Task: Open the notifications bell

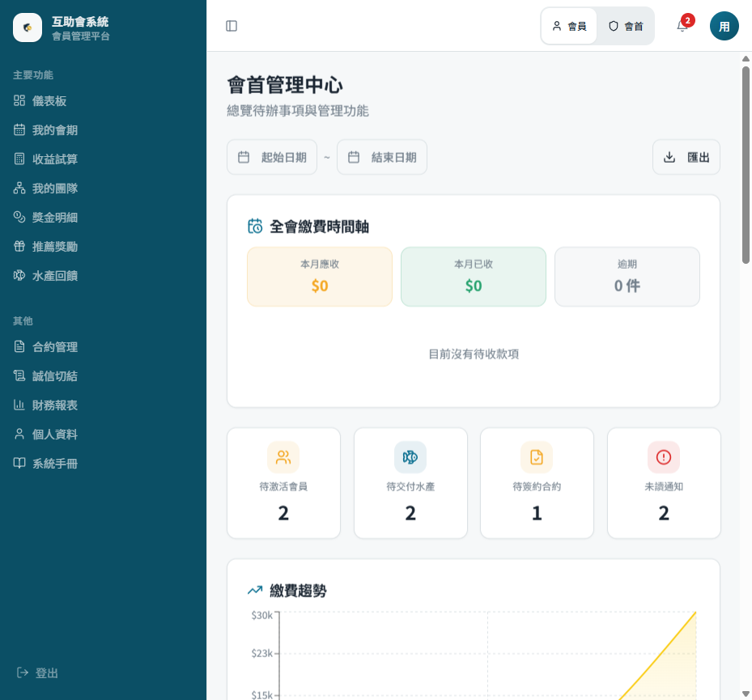Action: click(682, 26)
